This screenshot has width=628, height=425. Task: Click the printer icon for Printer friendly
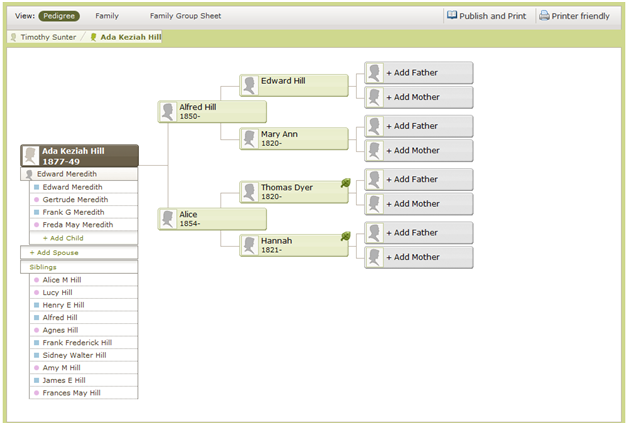tap(544, 16)
